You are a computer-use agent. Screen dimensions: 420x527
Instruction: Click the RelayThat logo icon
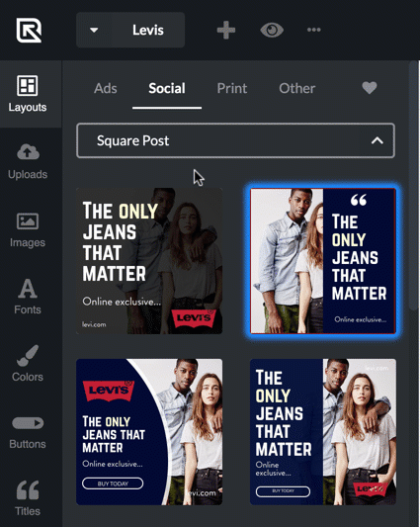[x=30, y=31]
